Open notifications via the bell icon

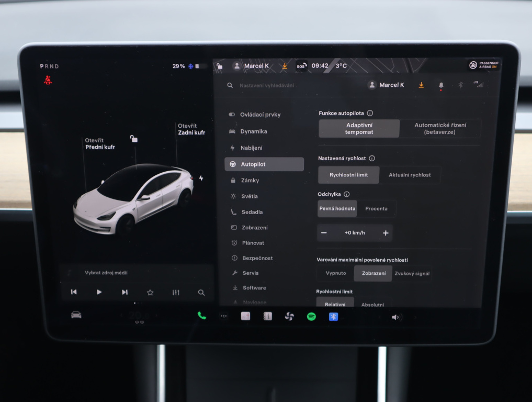pyautogui.click(x=440, y=85)
